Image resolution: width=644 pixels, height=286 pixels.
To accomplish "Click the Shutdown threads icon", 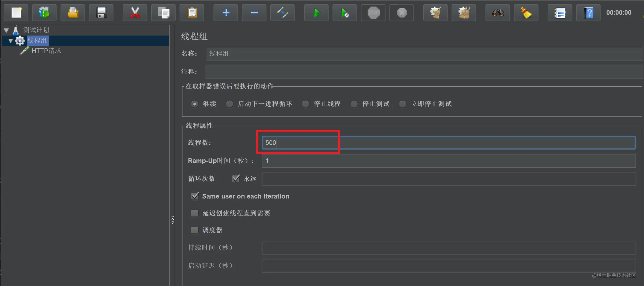I will (x=401, y=13).
